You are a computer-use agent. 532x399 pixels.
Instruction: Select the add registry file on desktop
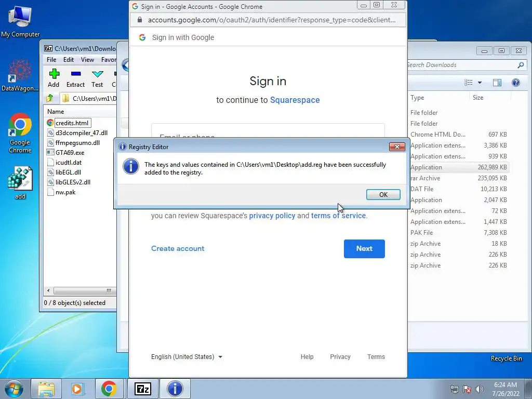20,182
